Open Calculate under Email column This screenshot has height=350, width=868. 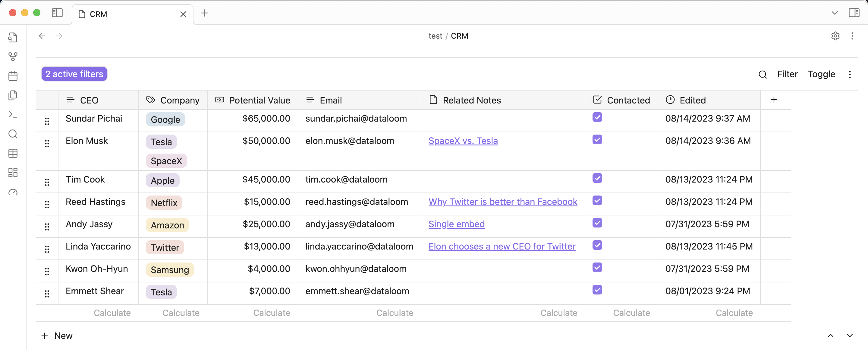[x=395, y=313]
